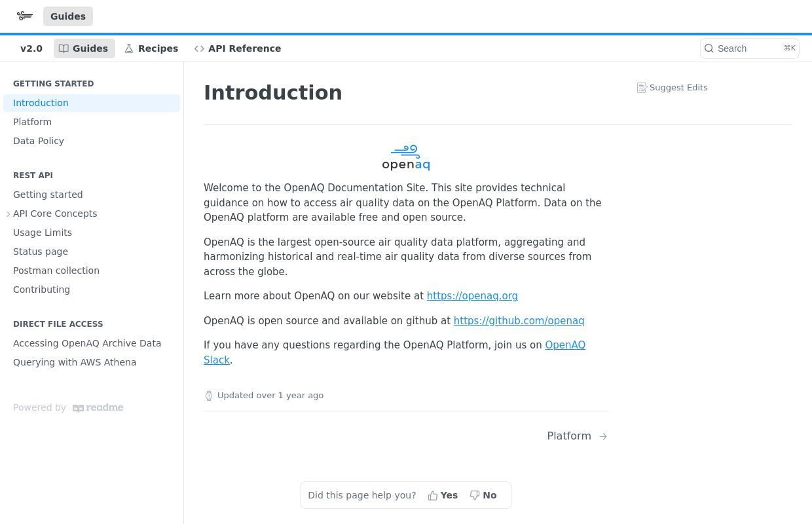Image resolution: width=812 pixels, height=524 pixels.
Task: Click the clock icon beside the updated timestamp
Action: click(209, 396)
